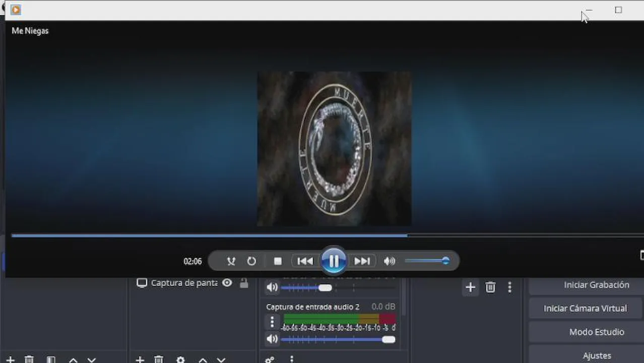
Task: Click Iniciar Grabación in OBS
Action: click(x=586, y=285)
